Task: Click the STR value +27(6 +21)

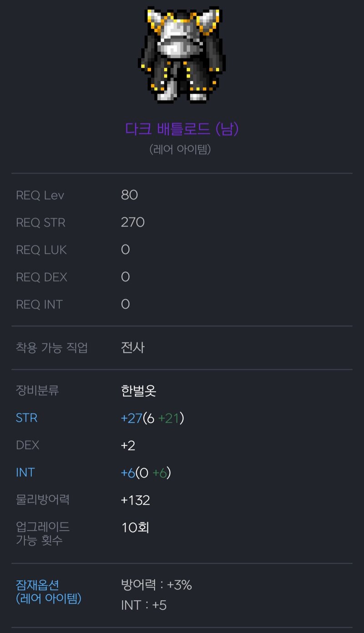Action: [152, 418]
